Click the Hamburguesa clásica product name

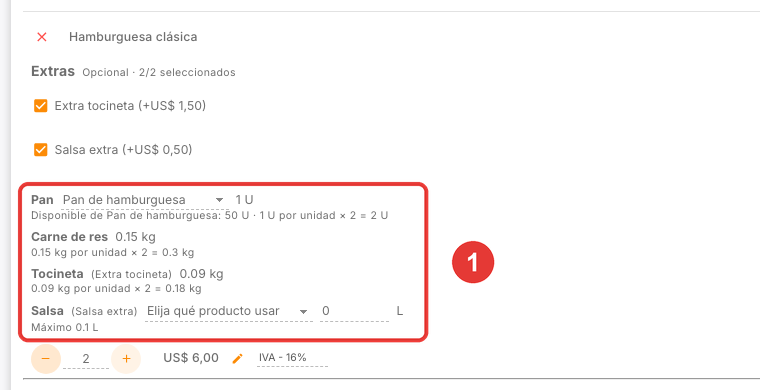click(x=133, y=37)
